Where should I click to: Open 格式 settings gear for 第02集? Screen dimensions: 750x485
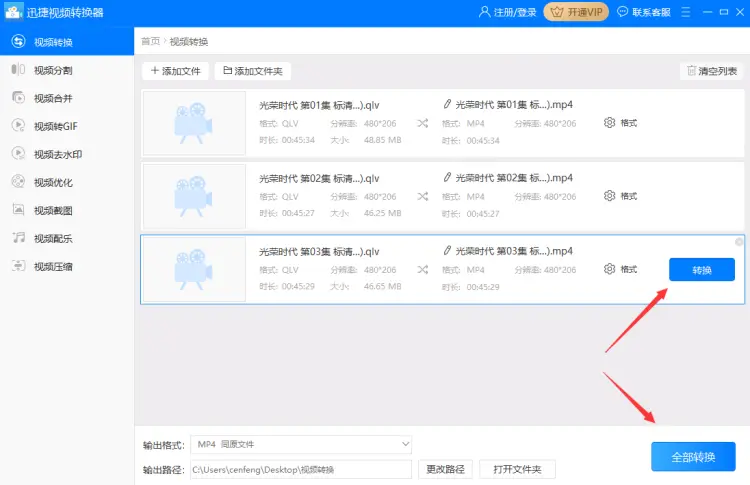(609, 196)
